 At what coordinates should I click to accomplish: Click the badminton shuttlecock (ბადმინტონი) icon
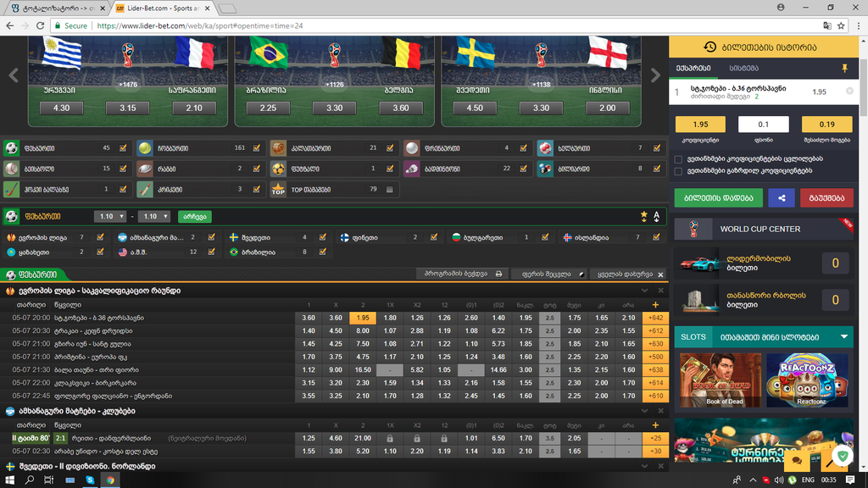click(411, 169)
